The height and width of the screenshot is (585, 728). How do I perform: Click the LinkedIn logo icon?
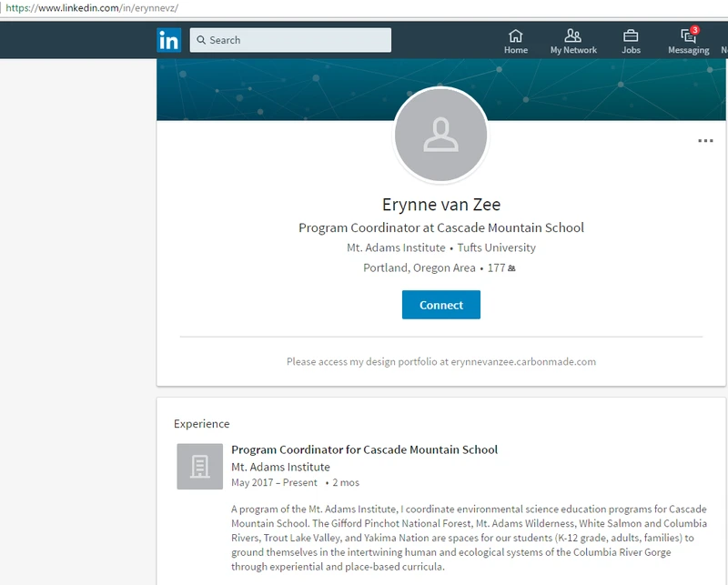tap(169, 40)
